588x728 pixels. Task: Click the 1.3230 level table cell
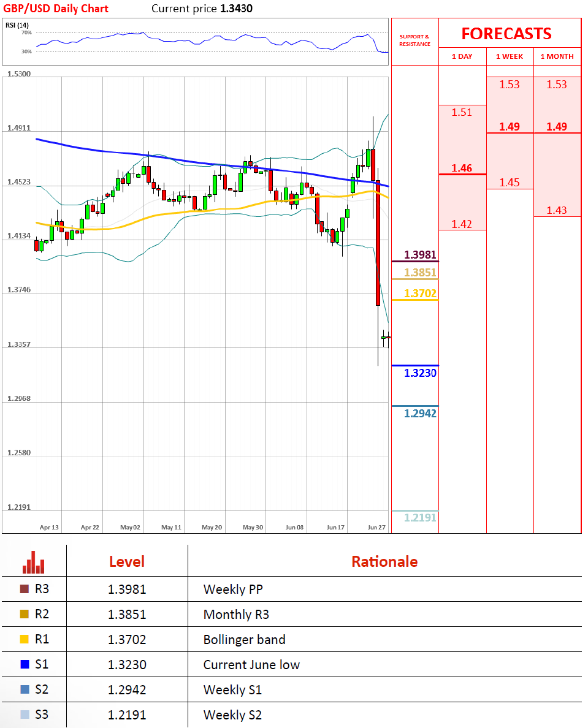127,664
